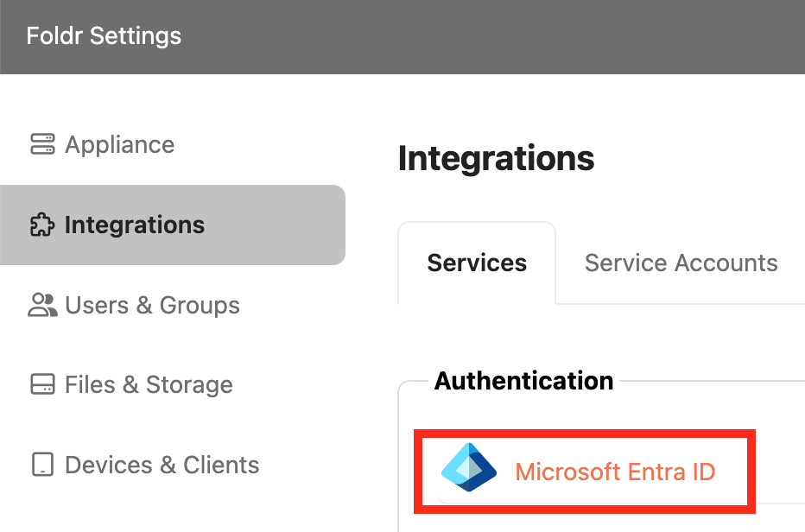This screenshot has width=805, height=532.
Task: Click the Users & Groups people icon
Action: (41, 305)
